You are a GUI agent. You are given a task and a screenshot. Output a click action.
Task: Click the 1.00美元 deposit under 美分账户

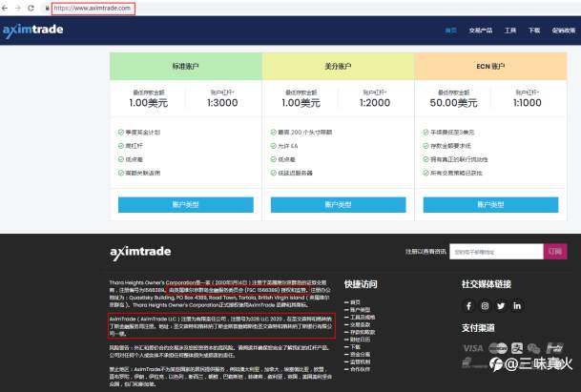[x=301, y=103]
